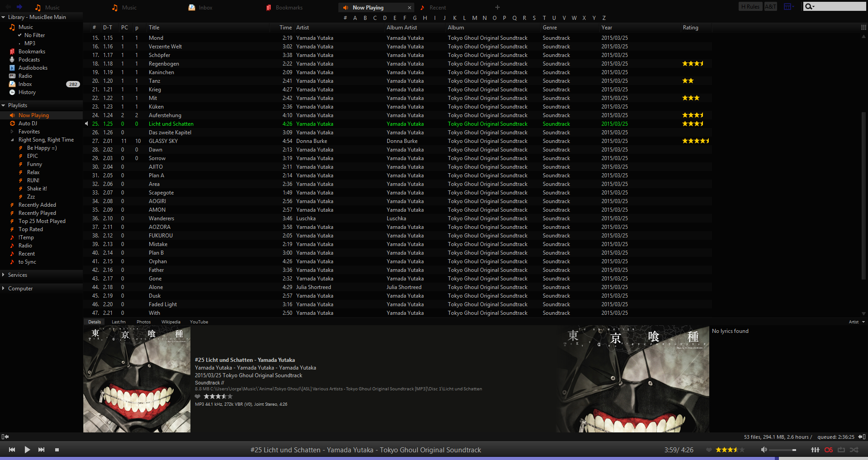Set the star rating in the player bar
The height and width of the screenshot is (460, 868).
[730, 450]
